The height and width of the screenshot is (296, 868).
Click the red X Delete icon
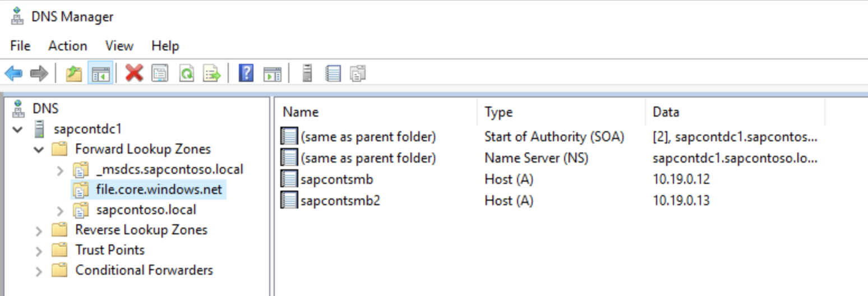134,73
